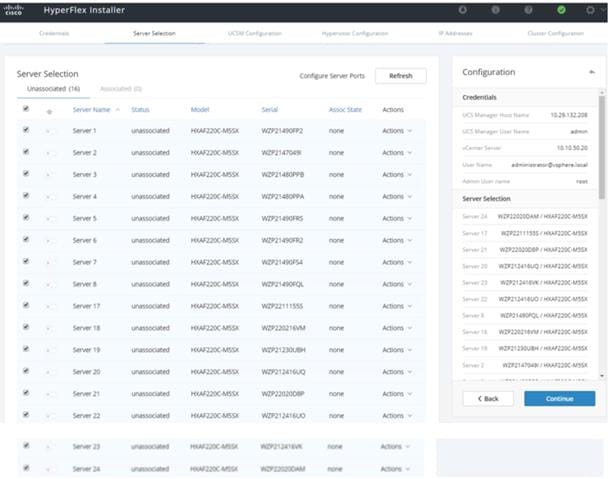Open the Actions dropdown for Server 22
The image size is (610, 479).
tap(397, 416)
